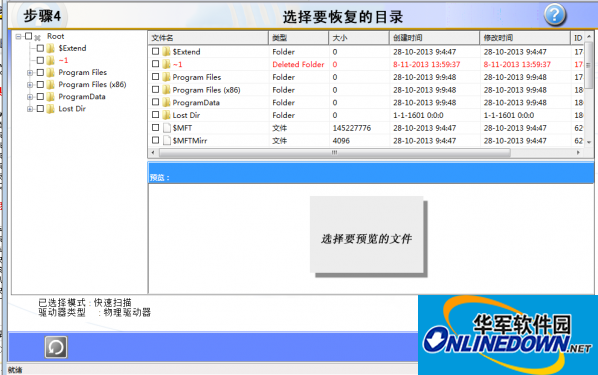Viewport: 598px width, 375px height.
Task: Click ProgramData name in file list
Action: coord(196,102)
